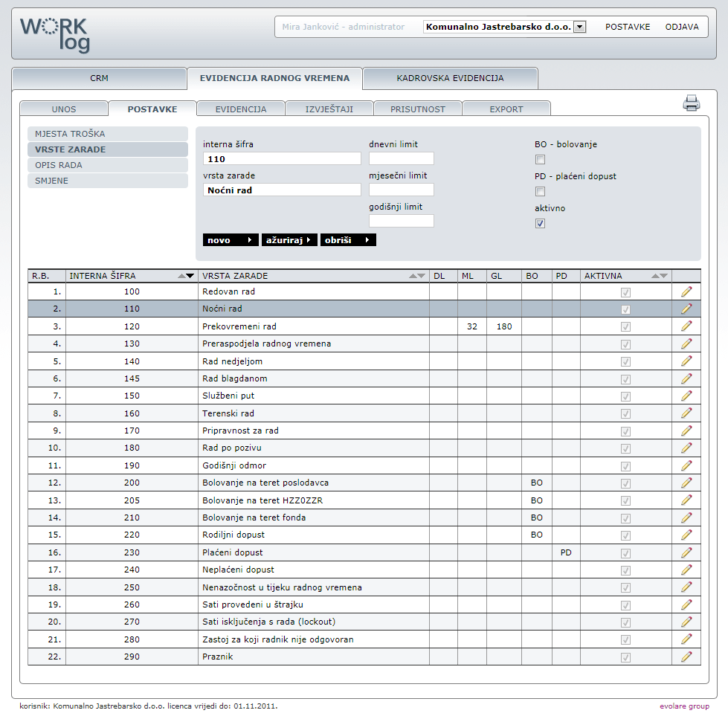
Task: Click the novo button
Action: pyautogui.click(x=231, y=240)
